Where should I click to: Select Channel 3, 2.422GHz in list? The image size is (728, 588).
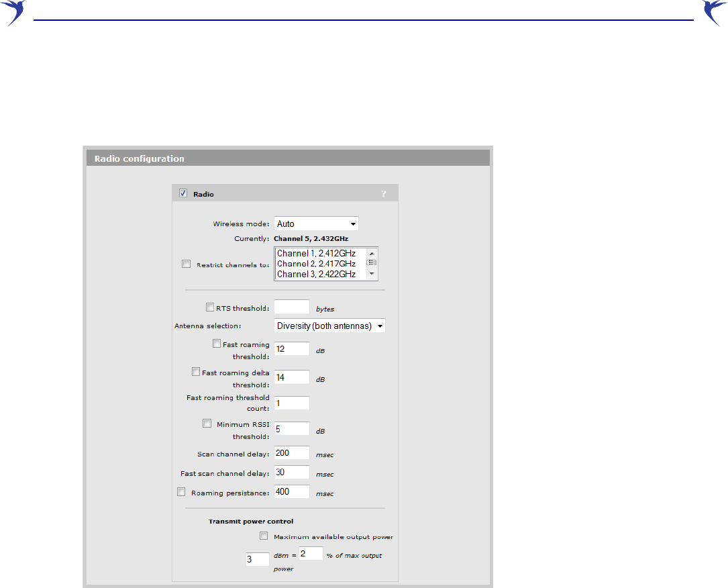click(316, 274)
